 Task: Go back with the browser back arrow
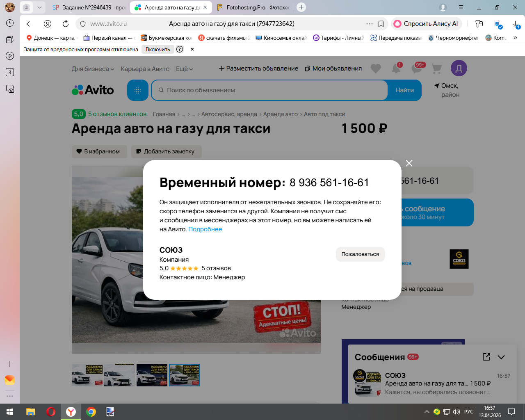tap(30, 24)
